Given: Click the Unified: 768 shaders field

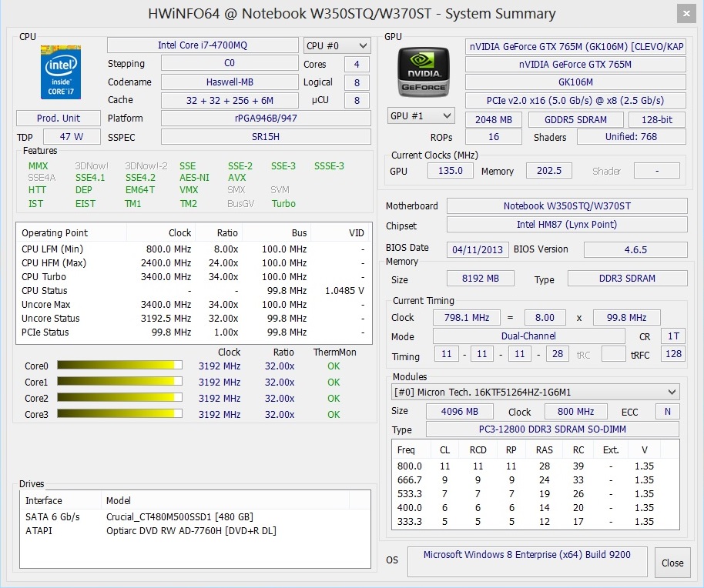Looking at the screenshot, I should [x=632, y=137].
